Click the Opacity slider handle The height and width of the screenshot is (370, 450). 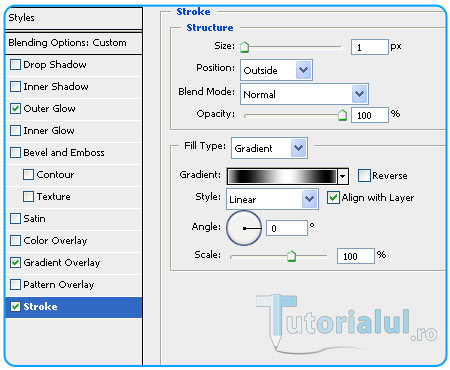click(x=342, y=115)
